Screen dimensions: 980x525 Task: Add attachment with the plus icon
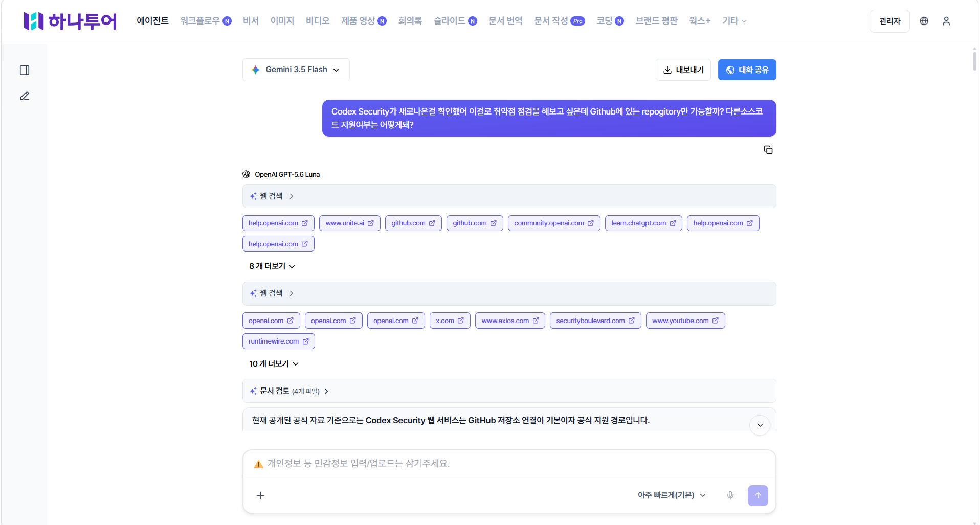260,495
